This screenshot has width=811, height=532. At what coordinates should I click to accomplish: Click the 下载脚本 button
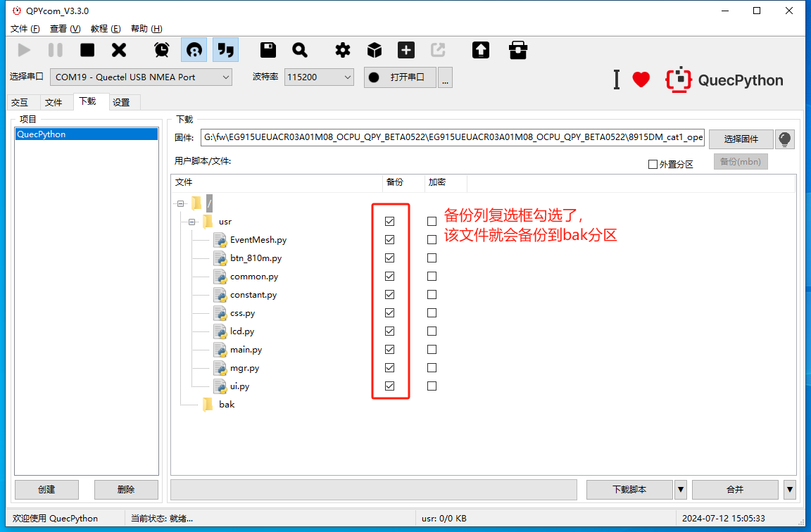[629, 490]
